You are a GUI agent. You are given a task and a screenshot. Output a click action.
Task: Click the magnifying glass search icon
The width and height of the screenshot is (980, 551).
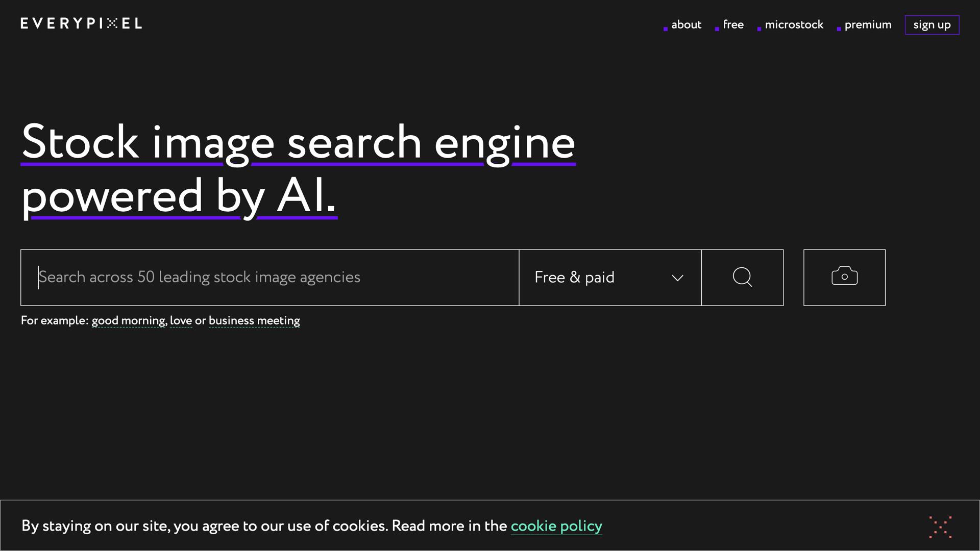click(742, 278)
